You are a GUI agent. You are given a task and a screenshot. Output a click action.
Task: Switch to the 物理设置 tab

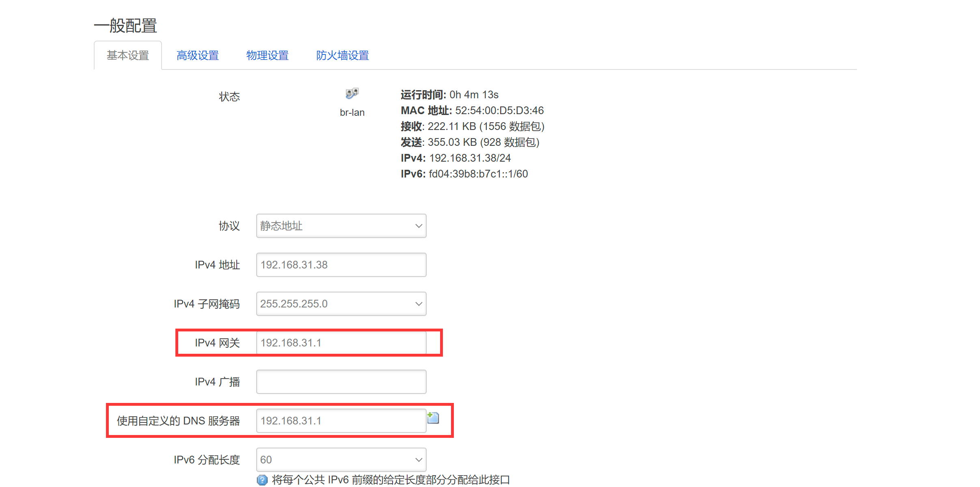(267, 55)
